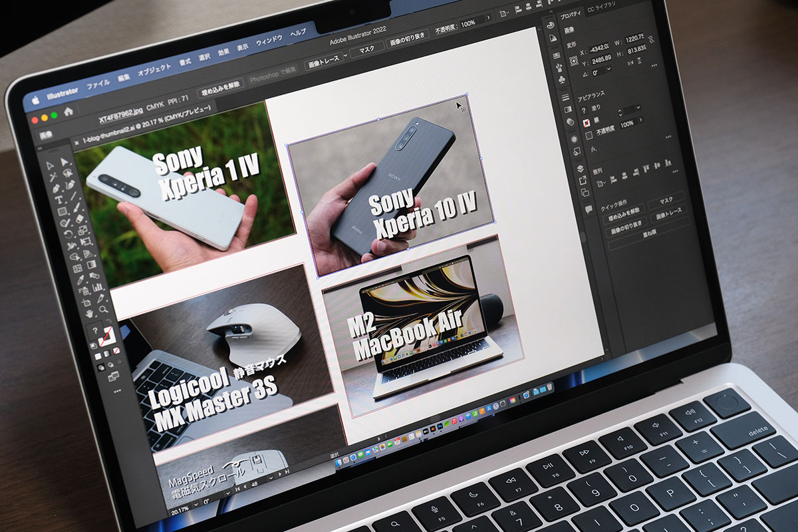Click the M2 MacBook Air image
798x532 pixels.
click(422, 326)
